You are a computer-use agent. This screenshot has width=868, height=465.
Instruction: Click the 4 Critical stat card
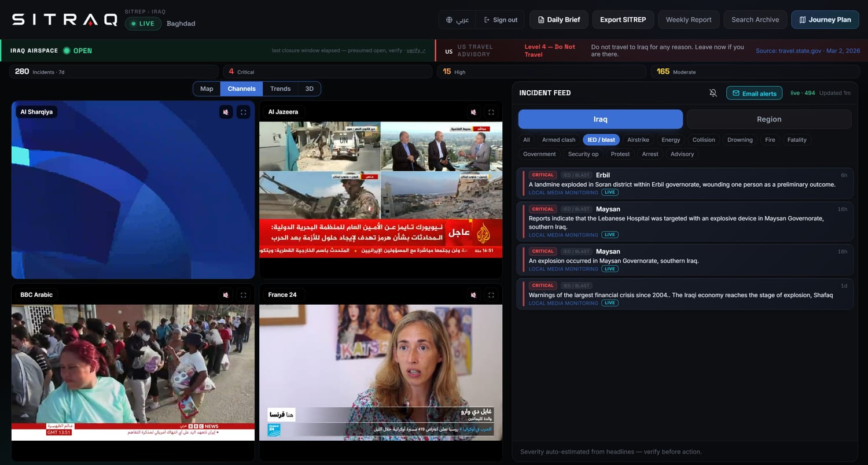pyautogui.click(x=328, y=72)
